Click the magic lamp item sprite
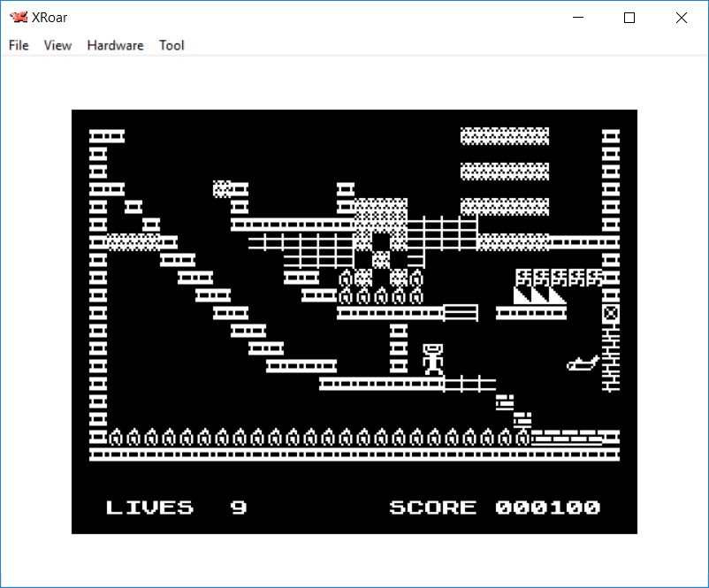709x588 pixels. pyautogui.click(x=583, y=362)
